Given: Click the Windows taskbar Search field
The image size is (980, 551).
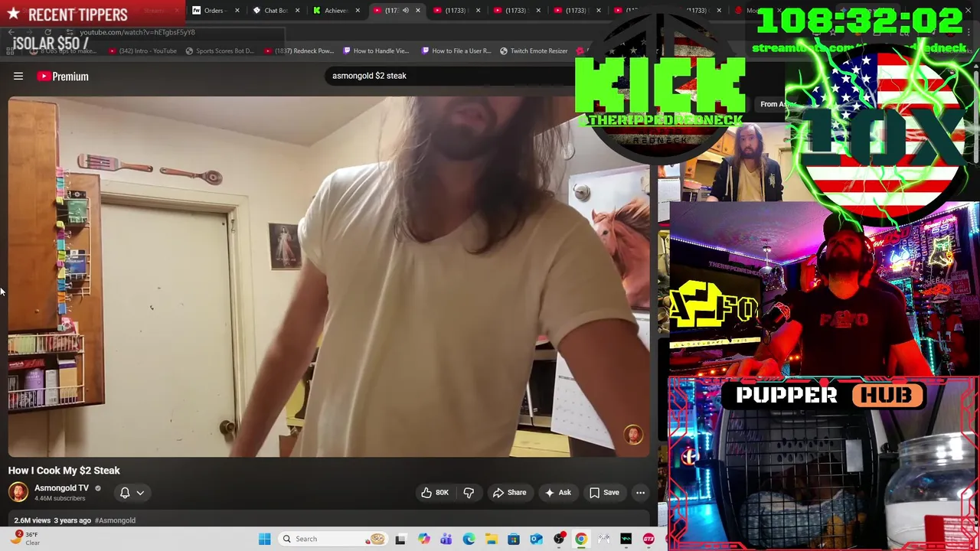Looking at the screenshot, I should pos(332,539).
